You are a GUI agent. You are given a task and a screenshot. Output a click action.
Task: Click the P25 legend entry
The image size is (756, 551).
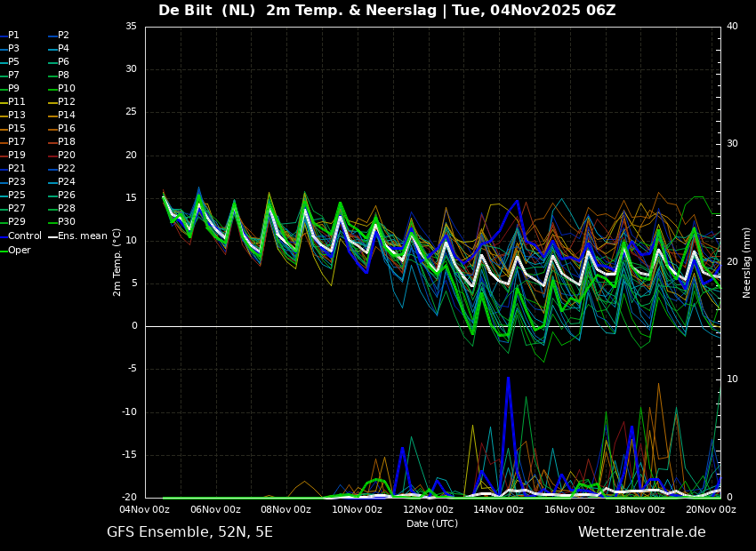[17, 196]
